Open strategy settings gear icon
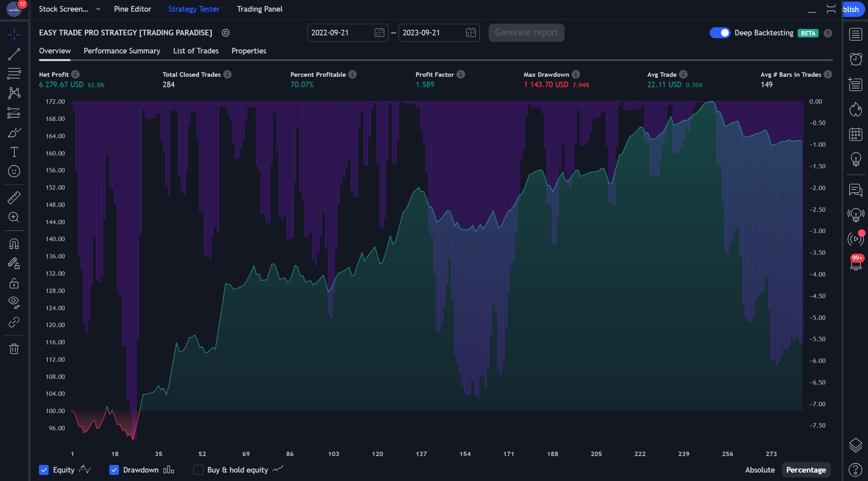868x481 pixels. pyautogui.click(x=226, y=33)
